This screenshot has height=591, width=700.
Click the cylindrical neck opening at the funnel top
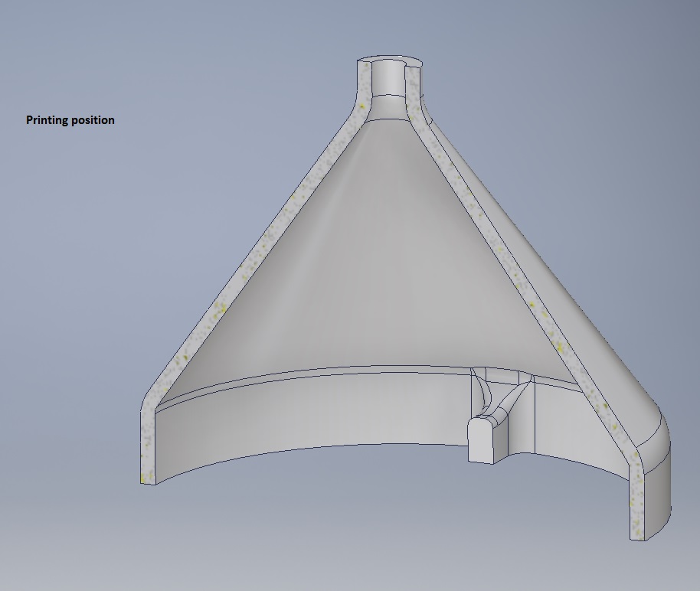[x=389, y=76]
